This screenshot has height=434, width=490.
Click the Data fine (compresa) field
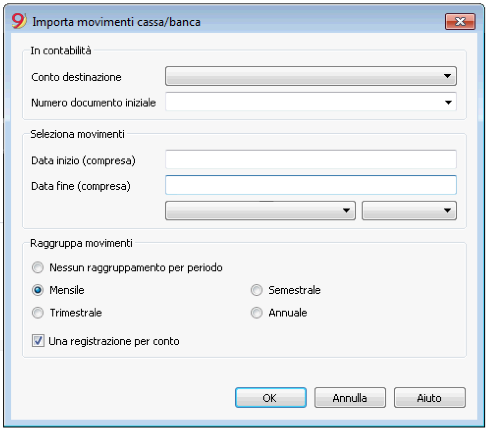[x=311, y=185]
